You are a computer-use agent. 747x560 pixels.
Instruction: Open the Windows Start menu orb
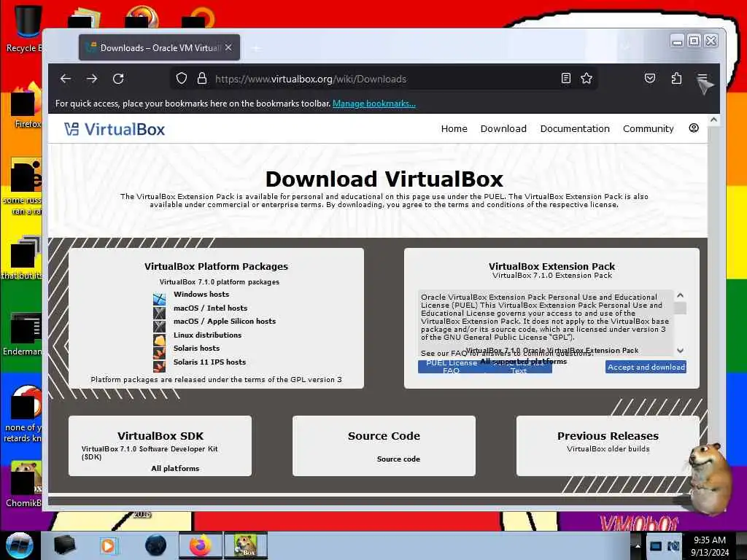coord(19,545)
